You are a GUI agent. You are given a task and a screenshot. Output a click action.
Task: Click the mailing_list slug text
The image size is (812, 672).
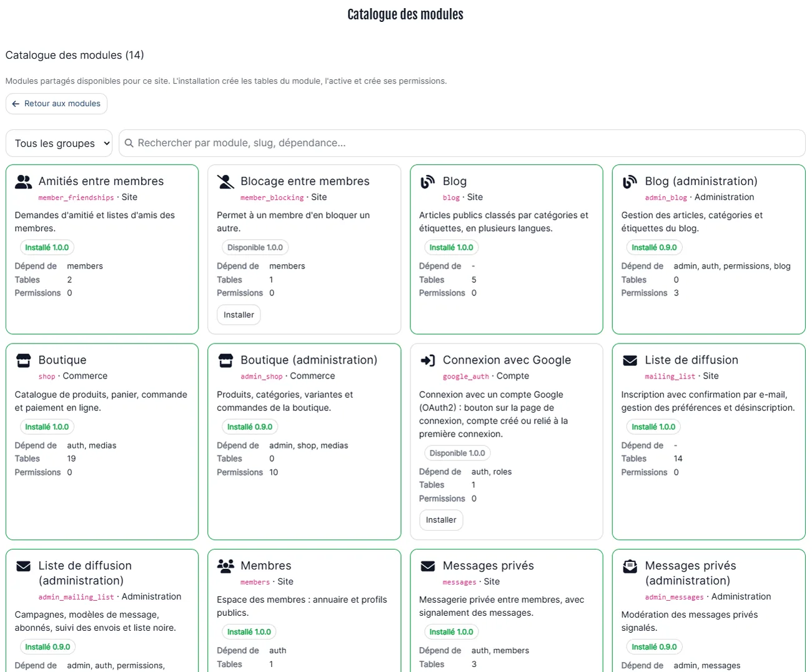click(x=670, y=376)
